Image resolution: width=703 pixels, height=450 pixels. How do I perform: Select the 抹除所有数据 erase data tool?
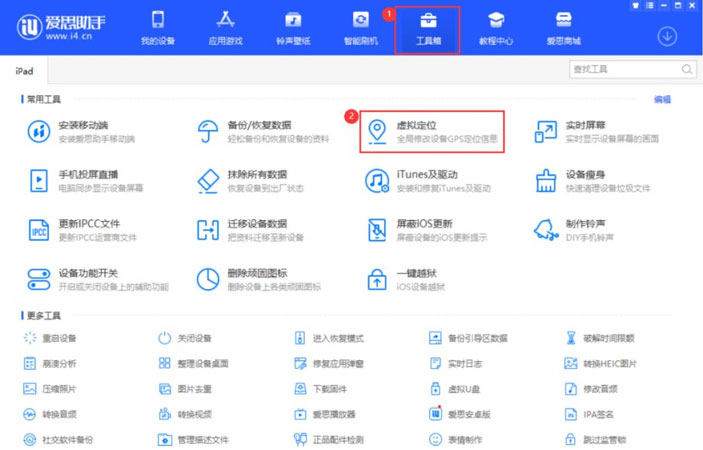coord(208,180)
